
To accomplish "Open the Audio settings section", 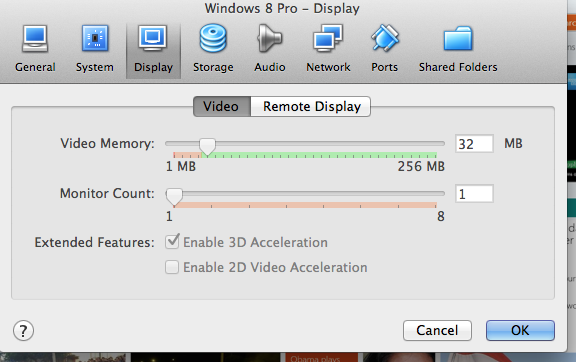I will 270,49.
